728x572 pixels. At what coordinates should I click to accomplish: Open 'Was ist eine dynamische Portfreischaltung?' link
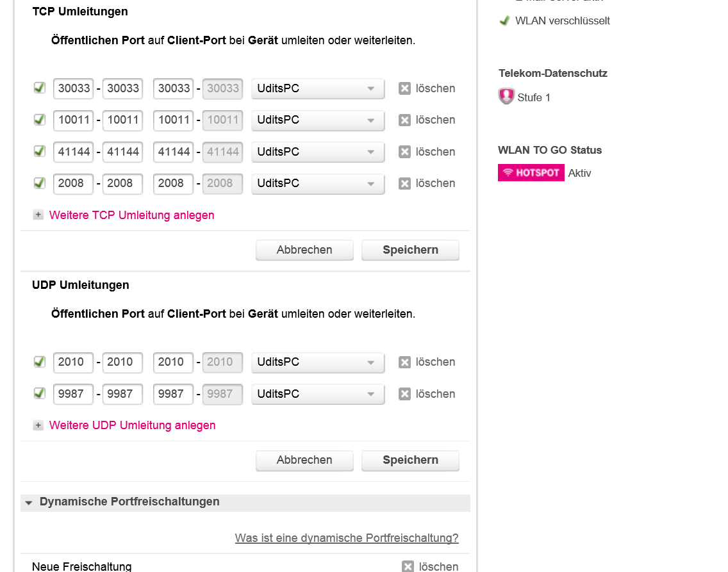[x=346, y=537]
